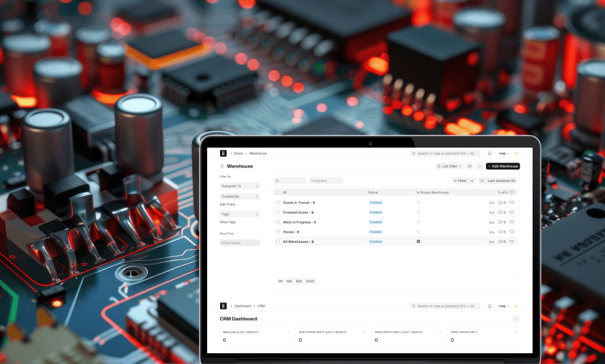Open comments for Finished Goods - B
605x364 pixels.
(502, 213)
